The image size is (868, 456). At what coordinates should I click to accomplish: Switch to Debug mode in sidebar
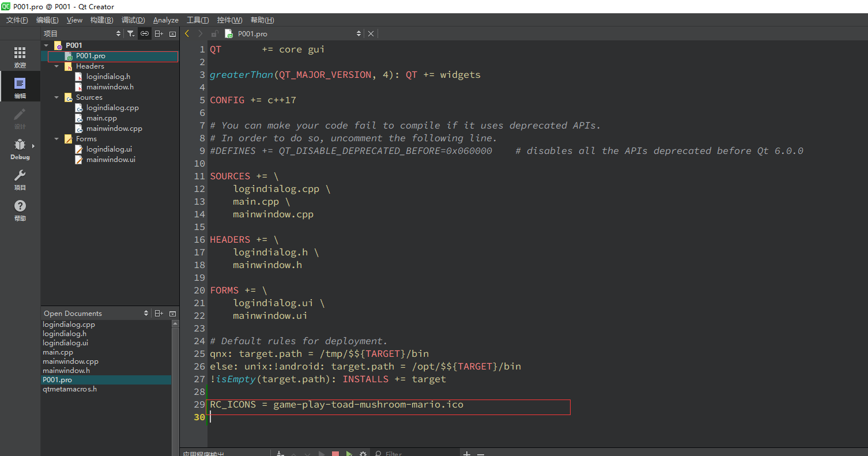pyautogui.click(x=20, y=149)
